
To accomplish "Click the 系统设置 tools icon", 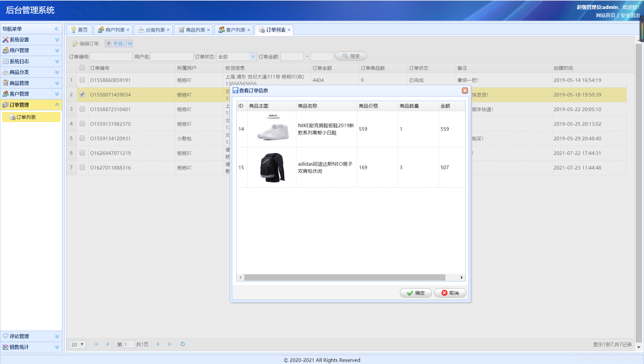I will pyautogui.click(x=5, y=40).
